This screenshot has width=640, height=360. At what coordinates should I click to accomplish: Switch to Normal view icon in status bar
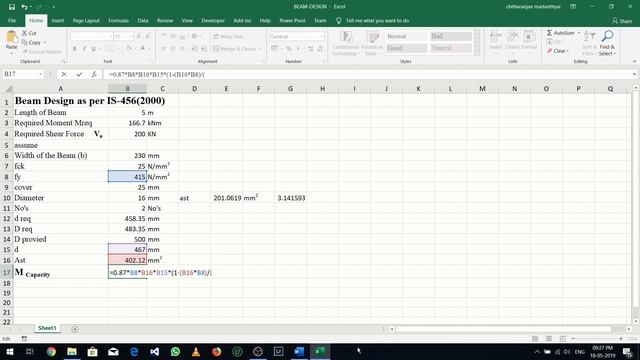pyautogui.click(x=535, y=338)
